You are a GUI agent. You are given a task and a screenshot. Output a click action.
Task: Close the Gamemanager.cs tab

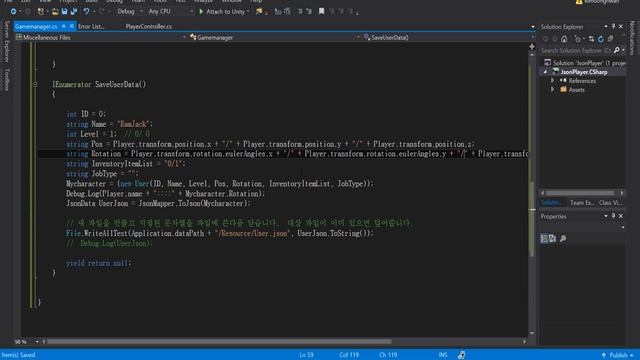coord(72,26)
